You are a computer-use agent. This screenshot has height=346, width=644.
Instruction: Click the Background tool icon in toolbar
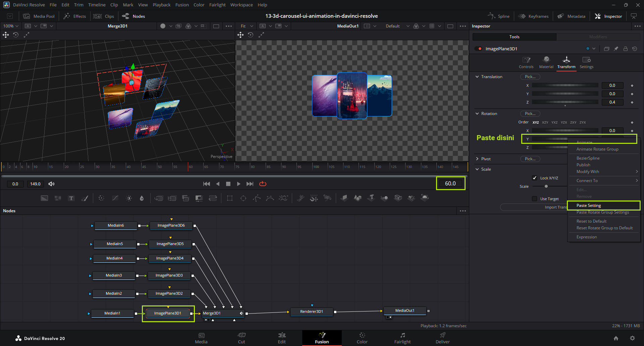coord(44,198)
